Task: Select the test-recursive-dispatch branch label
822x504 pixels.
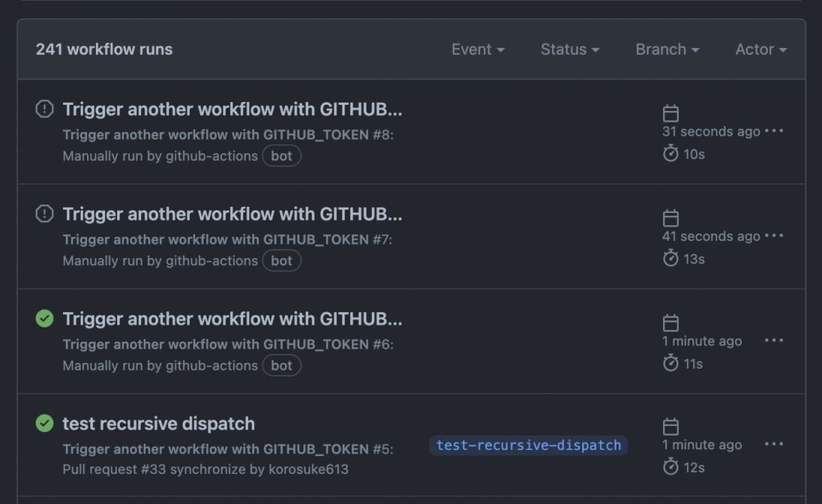Action: pos(528,445)
